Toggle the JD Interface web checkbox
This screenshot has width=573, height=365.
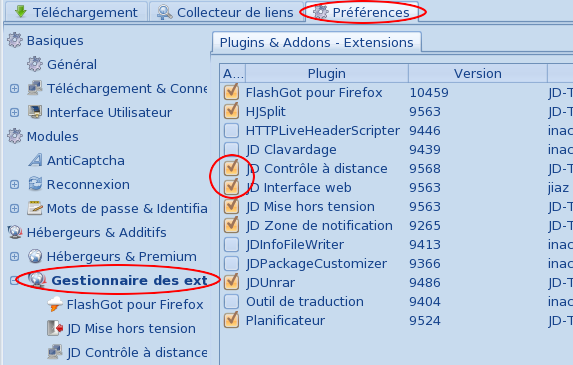click(231, 187)
